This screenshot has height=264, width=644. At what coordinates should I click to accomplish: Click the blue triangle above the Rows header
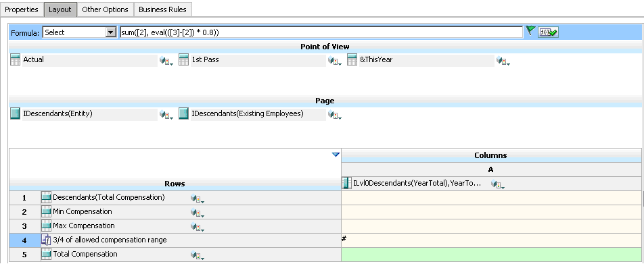tap(336, 155)
